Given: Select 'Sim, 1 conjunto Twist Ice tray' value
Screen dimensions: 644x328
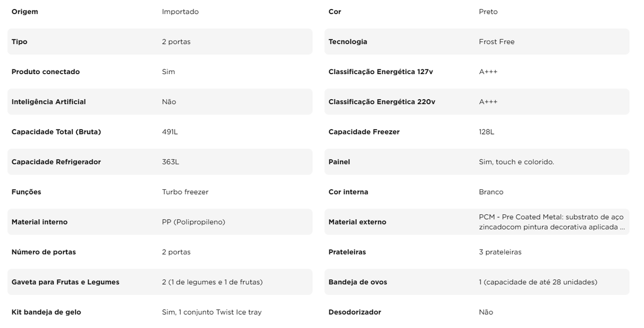Looking at the screenshot, I should tap(211, 312).
